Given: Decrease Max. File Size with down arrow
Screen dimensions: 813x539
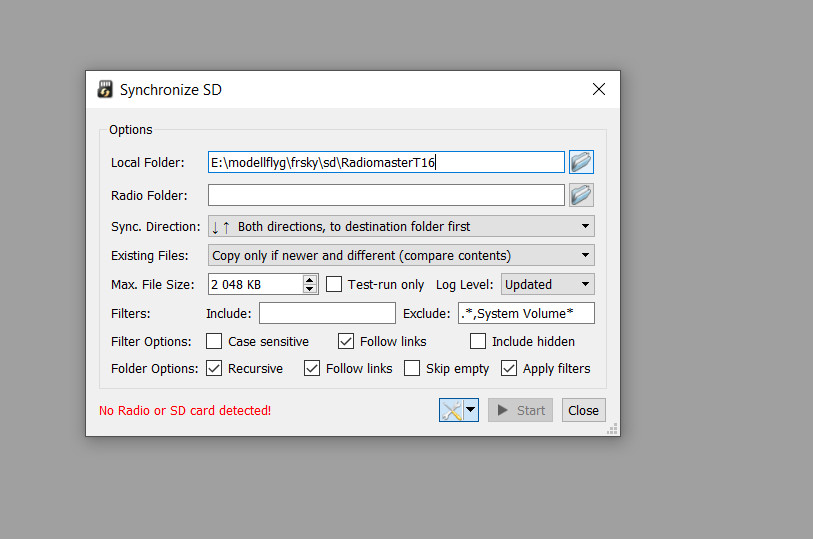Looking at the screenshot, I should [310, 289].
